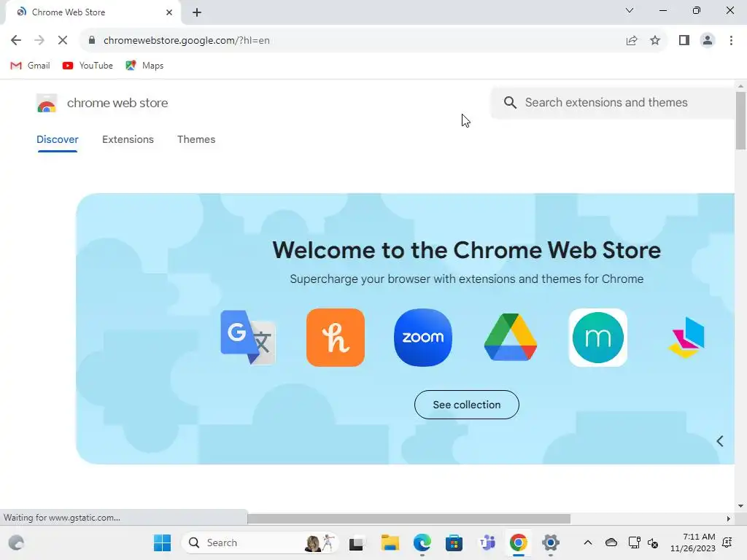Viewport: 747px width, 560px height.
Task: Launch Microsoft Edge from the taskbar
Action: (x=422, y=542)
